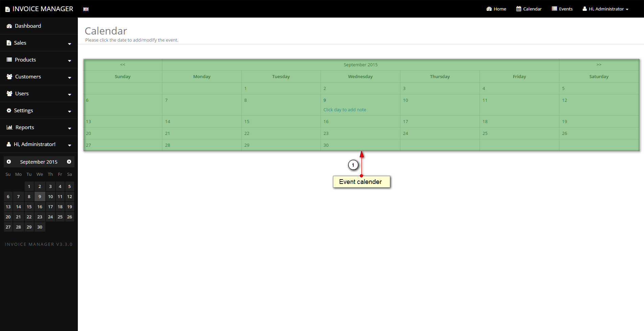Select date 25 in the main event calendar

(x=485, y=134)
